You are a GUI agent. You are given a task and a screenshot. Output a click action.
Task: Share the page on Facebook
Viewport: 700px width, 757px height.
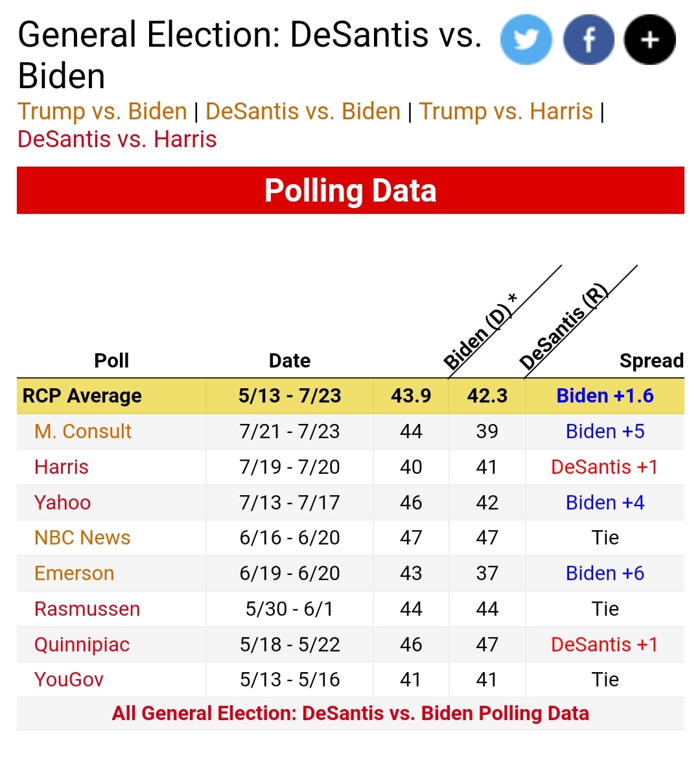[x=588, y=40]
